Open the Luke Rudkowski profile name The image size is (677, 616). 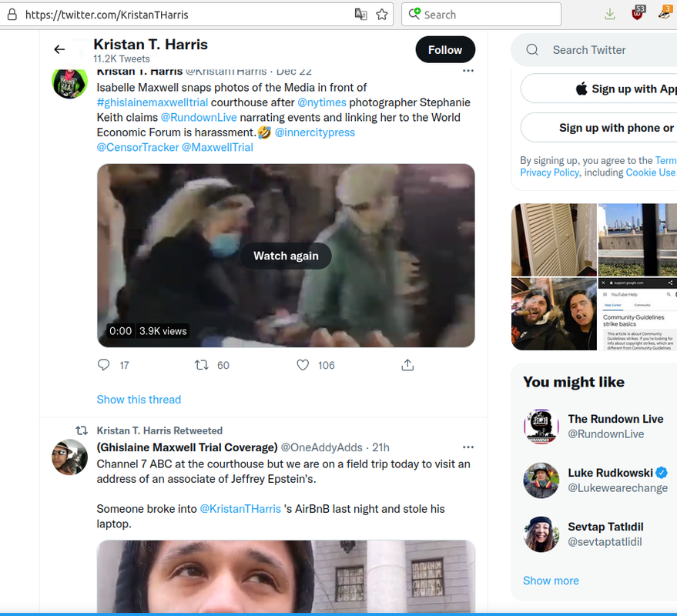[x=610, y=473]
